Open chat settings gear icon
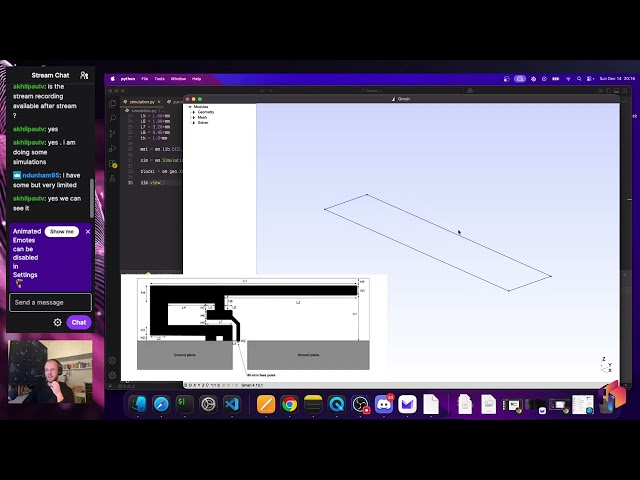This screenshot has width=640, height=480. [58, 322]
